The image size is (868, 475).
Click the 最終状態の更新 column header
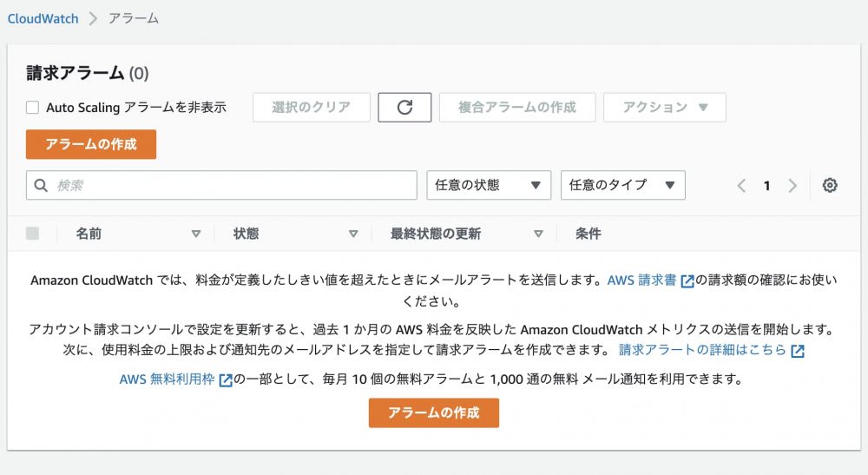(436, 234)
